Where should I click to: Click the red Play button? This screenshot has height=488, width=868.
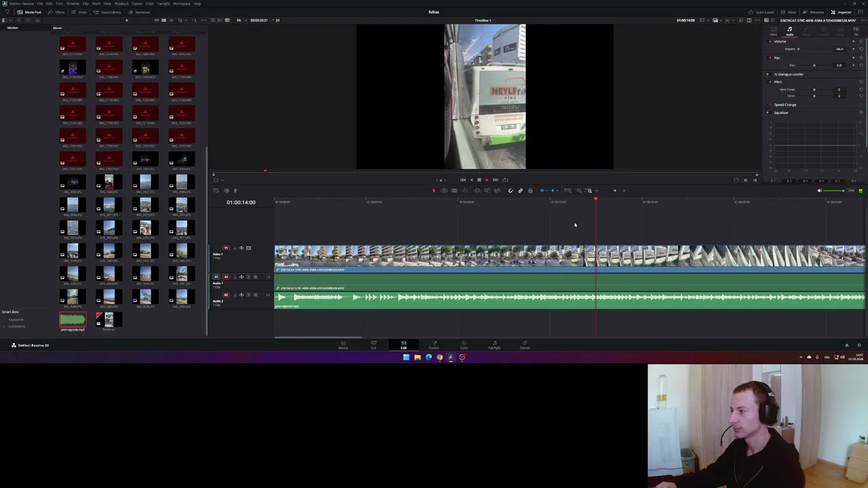(487, 180)
